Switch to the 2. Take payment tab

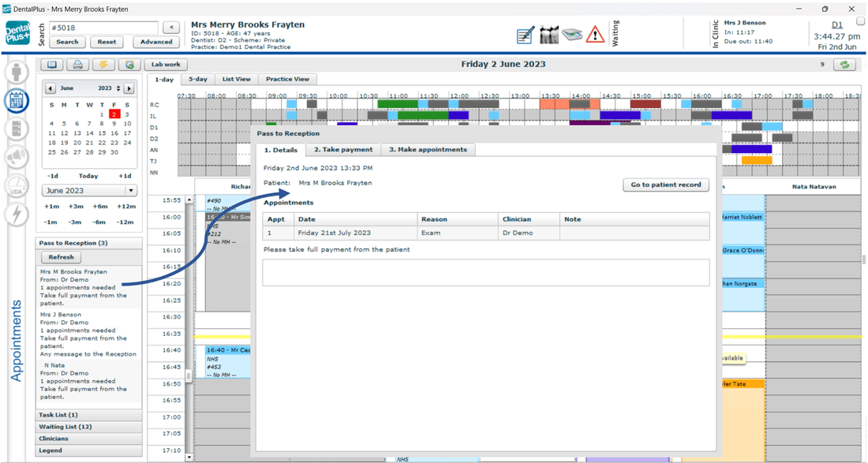click(343, 149)
